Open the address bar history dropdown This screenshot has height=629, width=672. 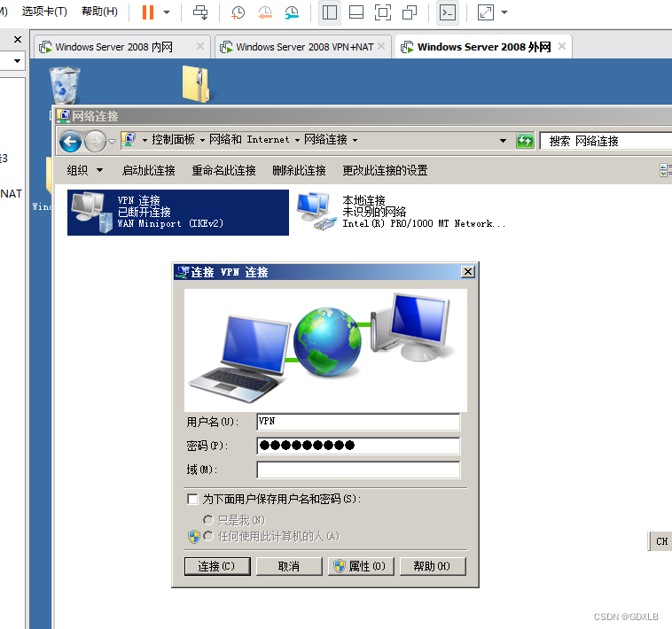pyautogui.click(x=504, y=141)
